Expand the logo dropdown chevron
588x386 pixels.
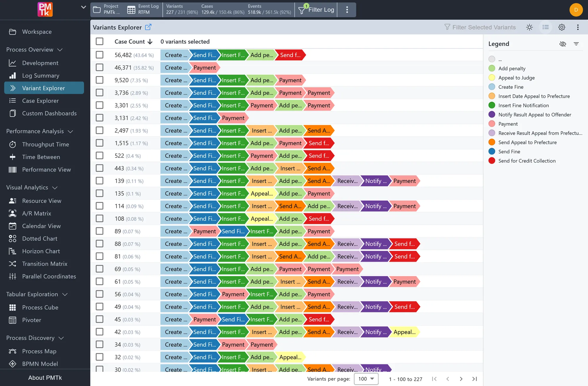(x=83, y=7)
